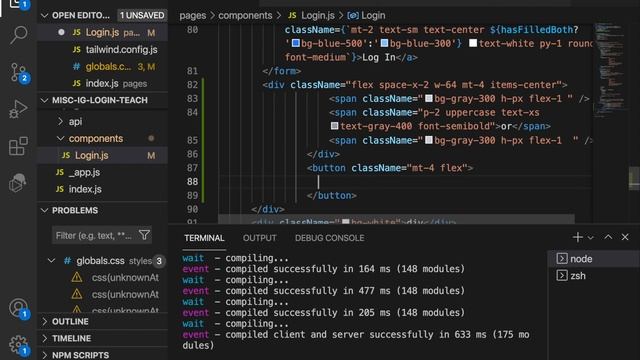Screen dimensions: 640x360
Task: Open the Accounts icon in activity bar
Action: [x=18, y=308]
